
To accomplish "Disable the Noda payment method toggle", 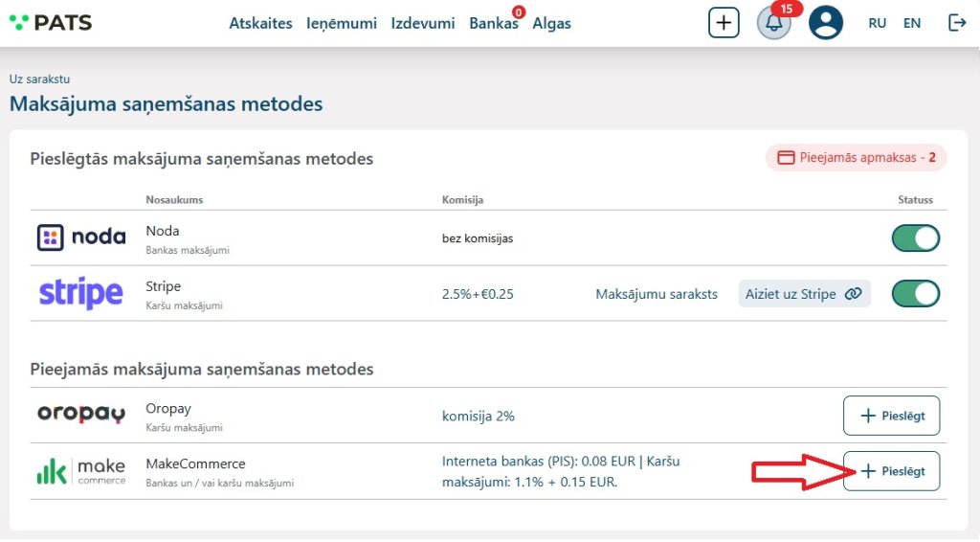I will (x=915, y=238).
